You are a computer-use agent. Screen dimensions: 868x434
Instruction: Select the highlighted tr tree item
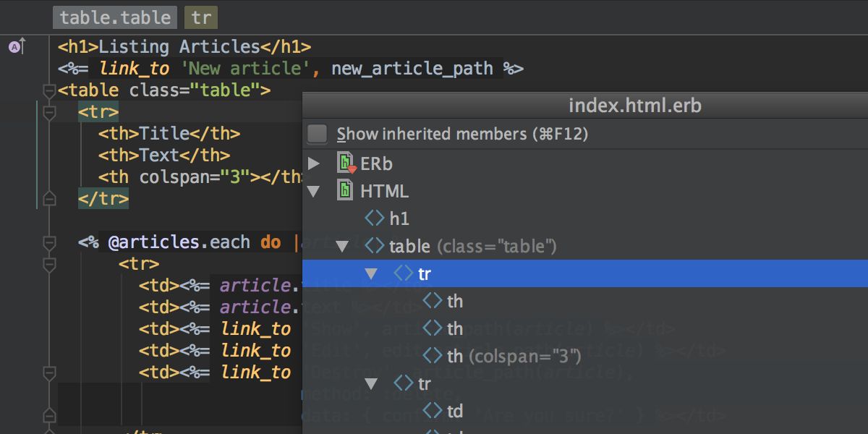pos(584,273)
